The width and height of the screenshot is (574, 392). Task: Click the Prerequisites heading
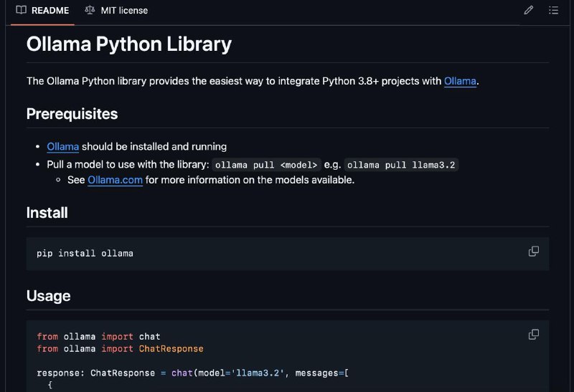(x=72, y=114)
